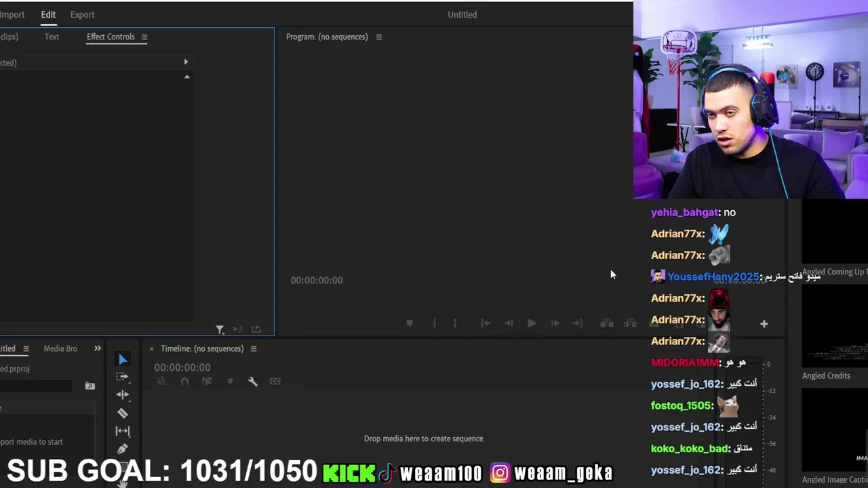Screen dimensions: 868x488
Task: Toggle Linked Selection in Timeline
Action: [x=207, y=382]
